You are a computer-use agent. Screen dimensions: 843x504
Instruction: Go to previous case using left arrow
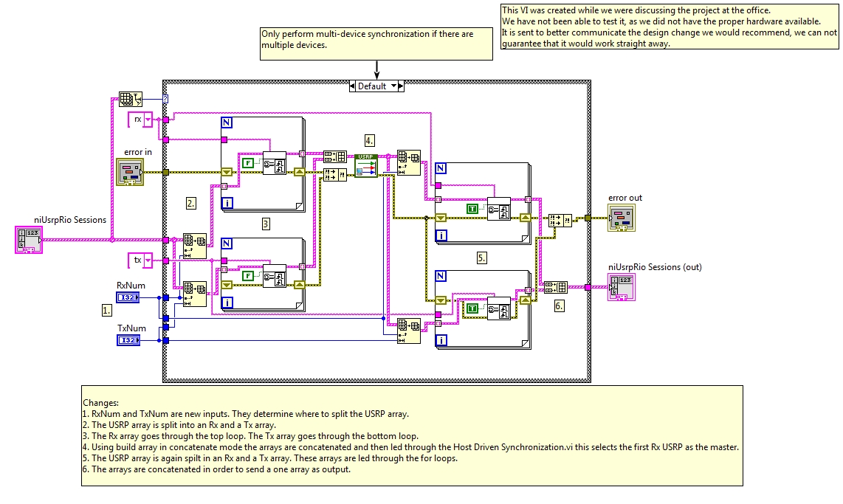[x=353, y=86]
